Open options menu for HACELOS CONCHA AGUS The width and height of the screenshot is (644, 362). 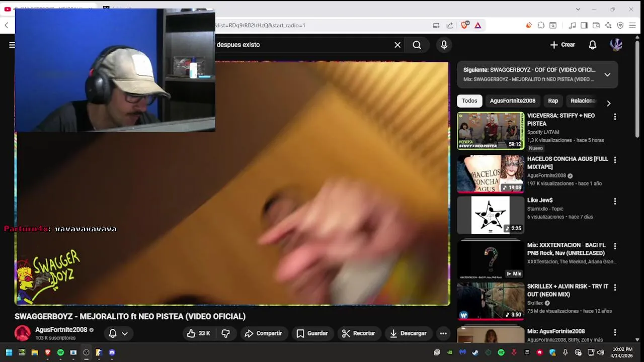[615, 160]
